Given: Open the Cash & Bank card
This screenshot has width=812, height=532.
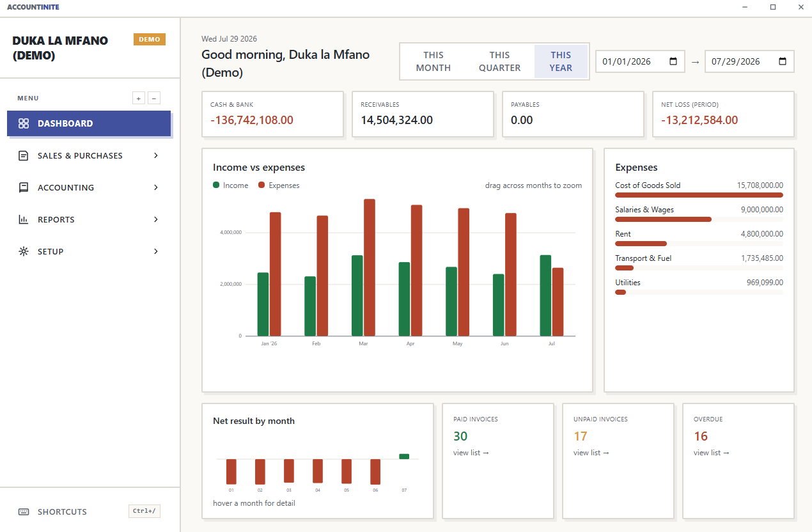Looking at the screenshot, I should (x=273, y=114).
